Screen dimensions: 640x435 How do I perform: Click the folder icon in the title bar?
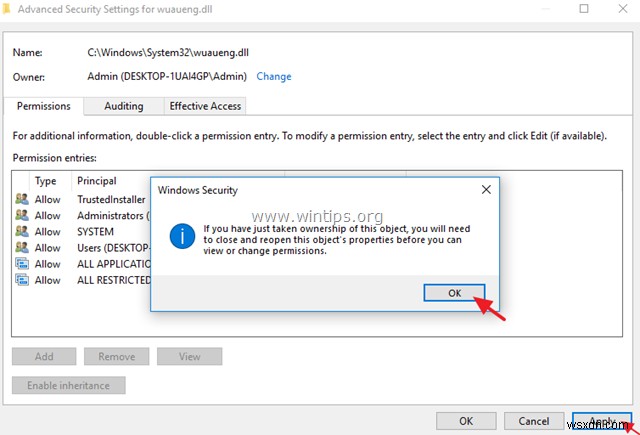click(x=6, y=9)
